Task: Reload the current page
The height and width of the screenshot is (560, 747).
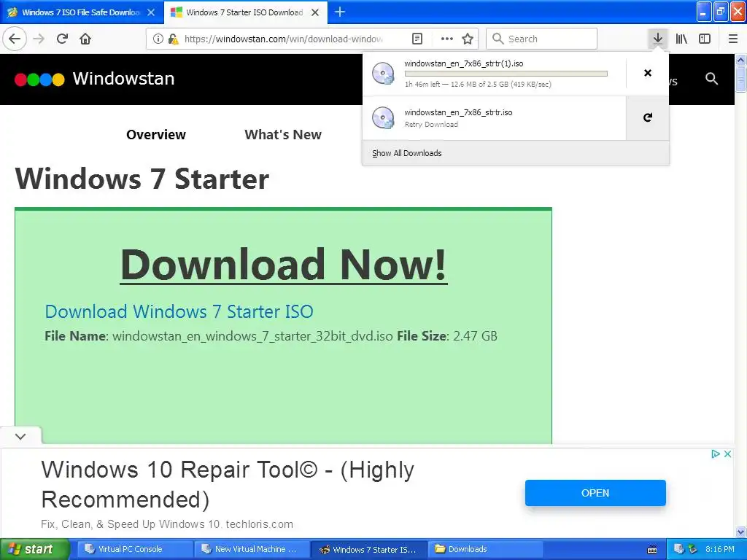Action: (62, 39)
